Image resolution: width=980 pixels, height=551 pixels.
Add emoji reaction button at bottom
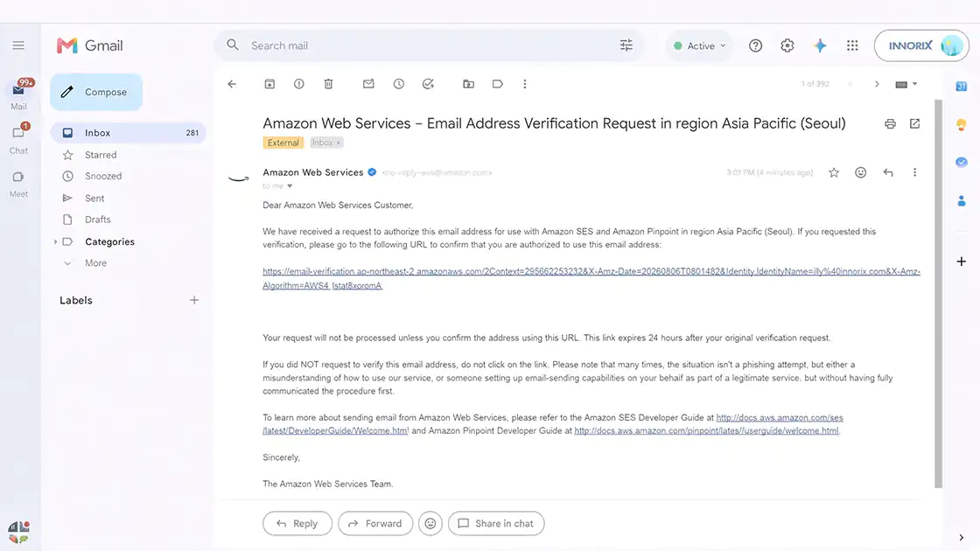430,524
